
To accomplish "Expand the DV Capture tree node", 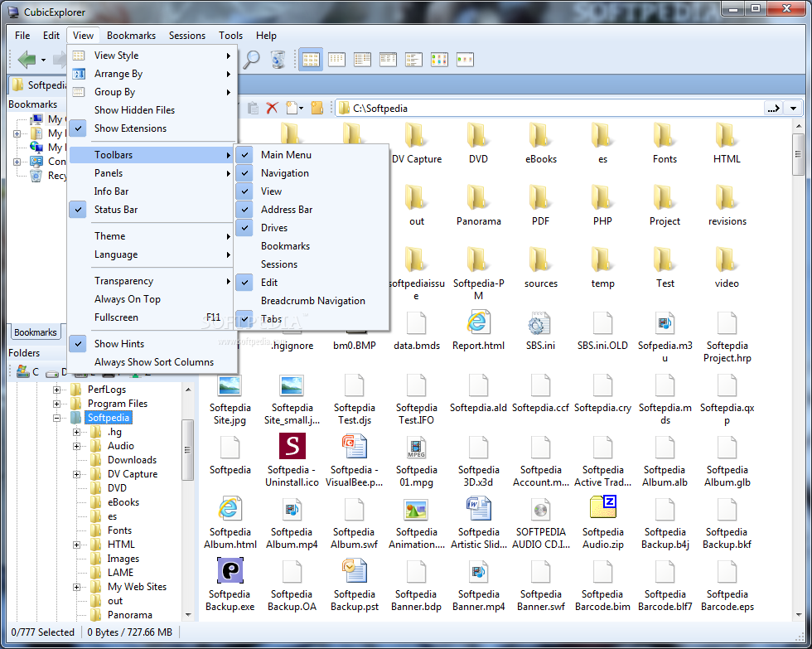I will pyautogui.click(x=76, y=474).
